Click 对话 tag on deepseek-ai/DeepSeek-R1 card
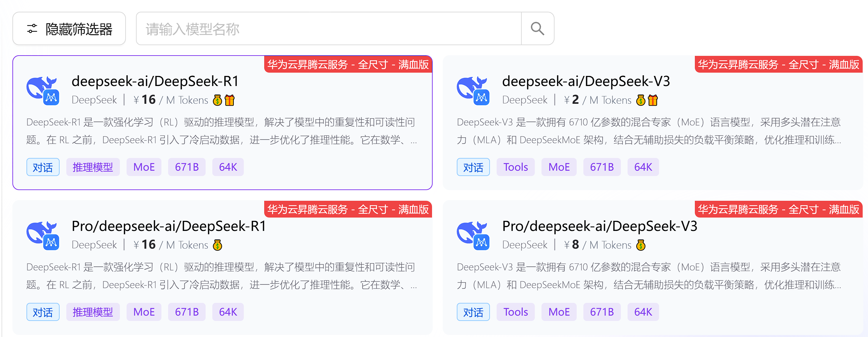 (x=43, y=167)
